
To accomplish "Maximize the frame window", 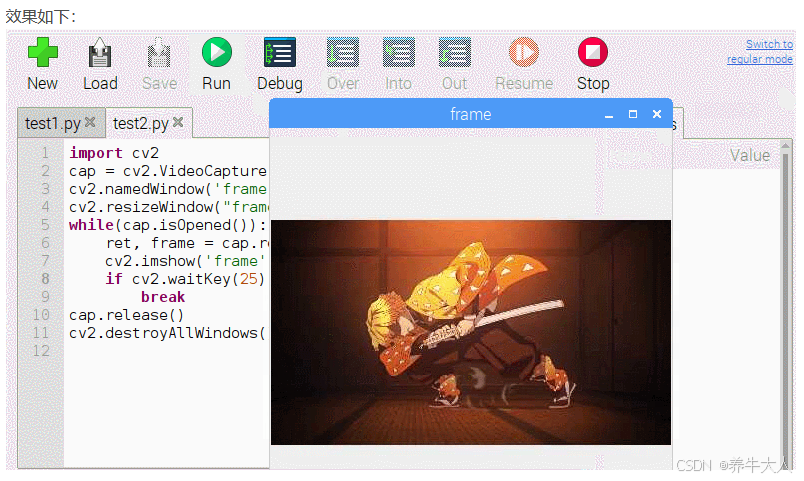I will coord(633,114).
